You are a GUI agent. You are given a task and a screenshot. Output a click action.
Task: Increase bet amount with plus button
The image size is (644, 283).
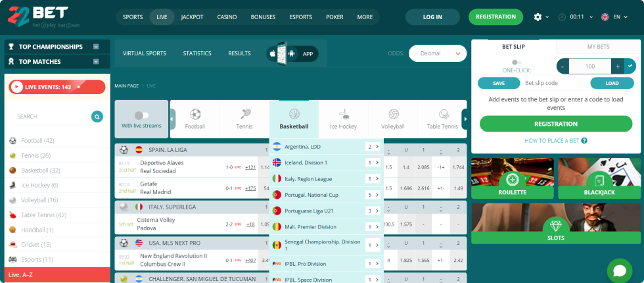coord(618,66)
